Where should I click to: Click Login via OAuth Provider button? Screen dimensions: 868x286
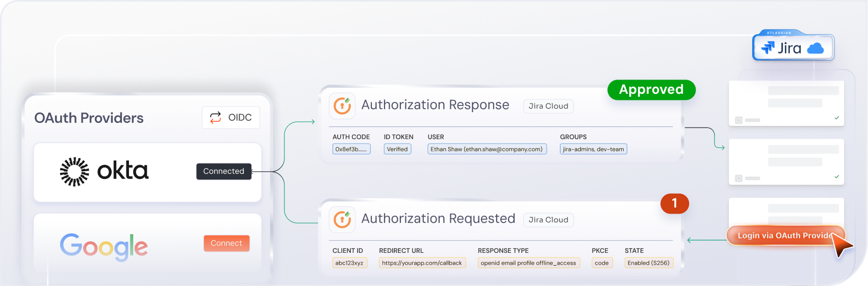tap(785, 236)
